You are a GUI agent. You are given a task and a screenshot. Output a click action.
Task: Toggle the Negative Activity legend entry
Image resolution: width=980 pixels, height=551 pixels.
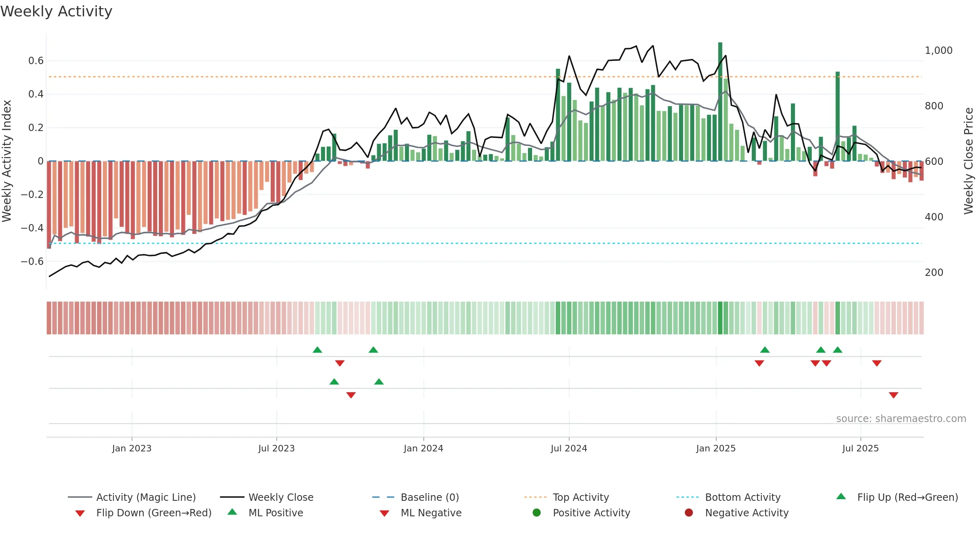coord(737,513)
